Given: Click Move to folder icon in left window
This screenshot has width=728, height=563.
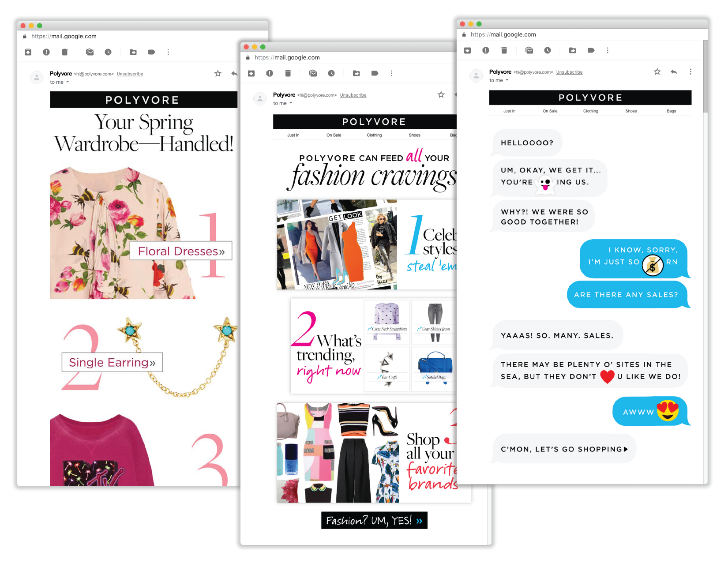Looking at the screenshot, I should point(133,52).
